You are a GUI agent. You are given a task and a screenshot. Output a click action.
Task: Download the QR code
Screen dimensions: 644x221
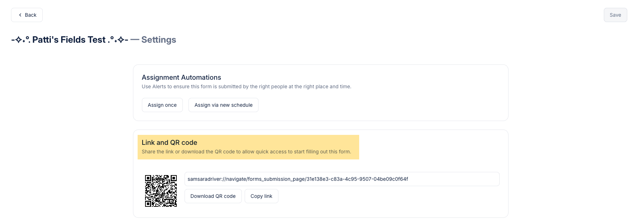point(213,196)
